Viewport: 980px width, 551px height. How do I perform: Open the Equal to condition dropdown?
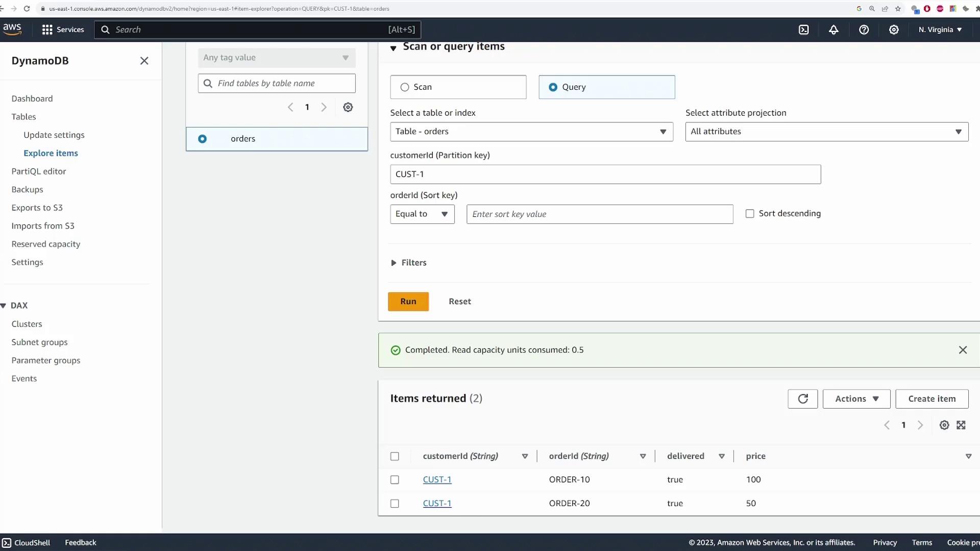[422, 214]
